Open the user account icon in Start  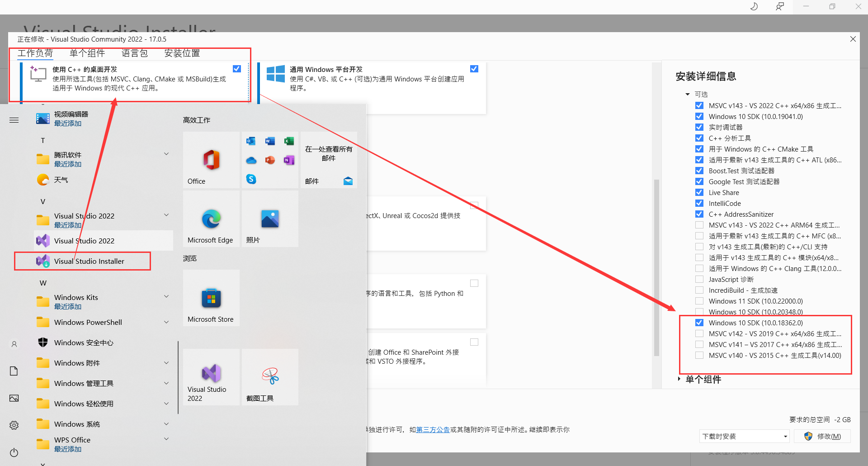coord(14,344)
